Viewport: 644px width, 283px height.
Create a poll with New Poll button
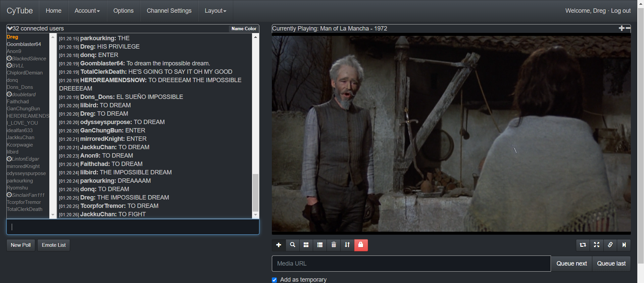click(21, 245)
